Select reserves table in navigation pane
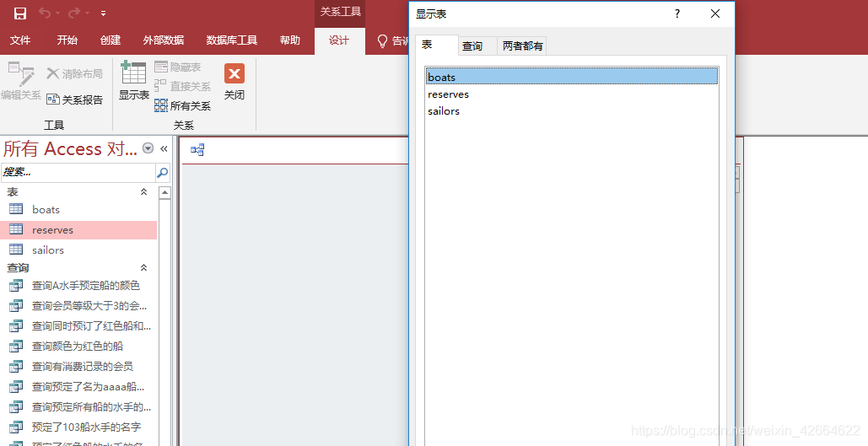Viewport: 868px width, 446px height. coord(78,229)
